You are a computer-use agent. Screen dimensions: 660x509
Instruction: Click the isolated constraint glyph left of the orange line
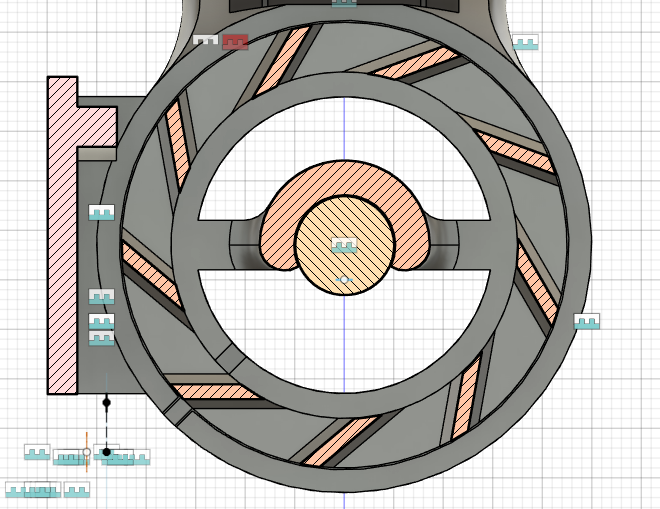pyautogui.click(x=37, y=452)
